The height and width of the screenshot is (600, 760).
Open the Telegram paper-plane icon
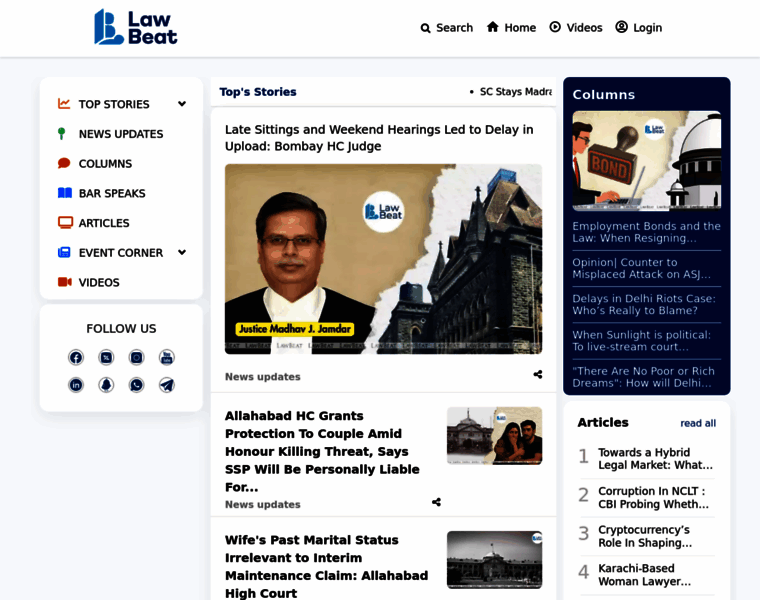tap(167, 385)
